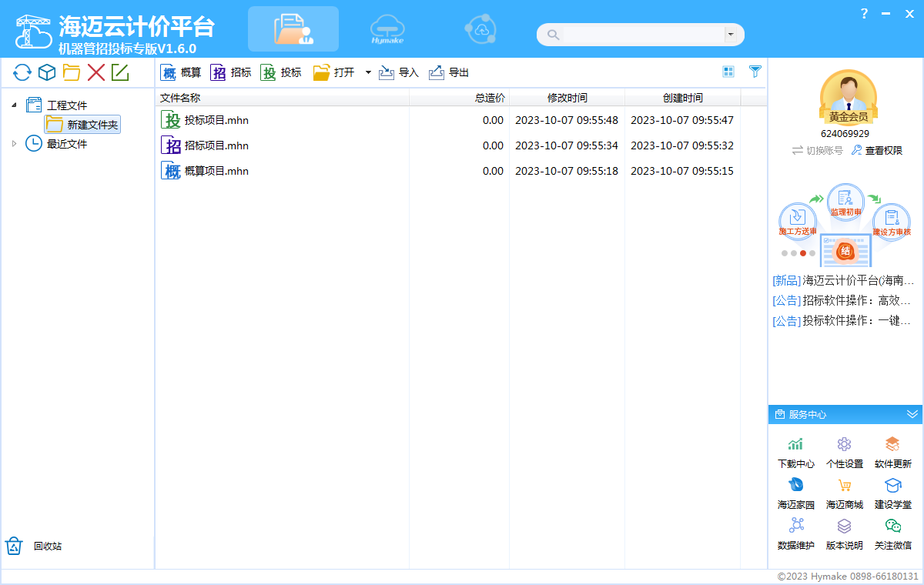The height and width of the screenshot is (585, 924).
Task: Open the cloud sync tab icon
Action: tap(480, 29)
